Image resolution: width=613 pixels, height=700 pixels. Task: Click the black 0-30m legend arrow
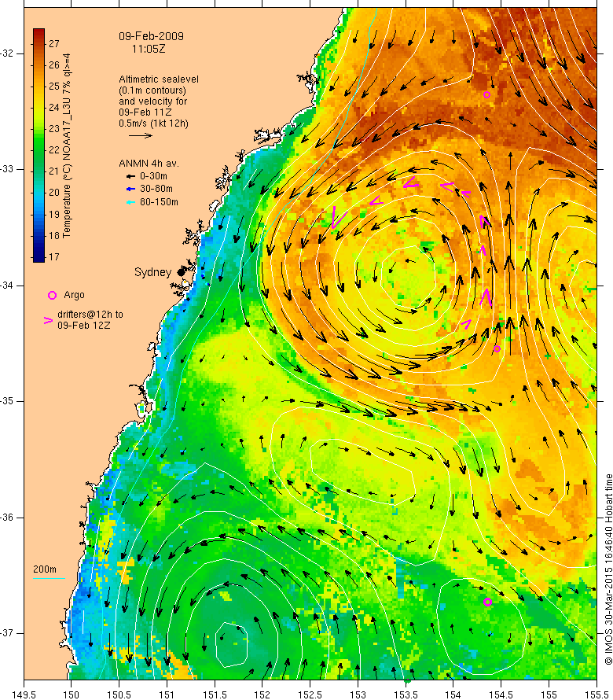pyautogui.click(x=130, y=176)
